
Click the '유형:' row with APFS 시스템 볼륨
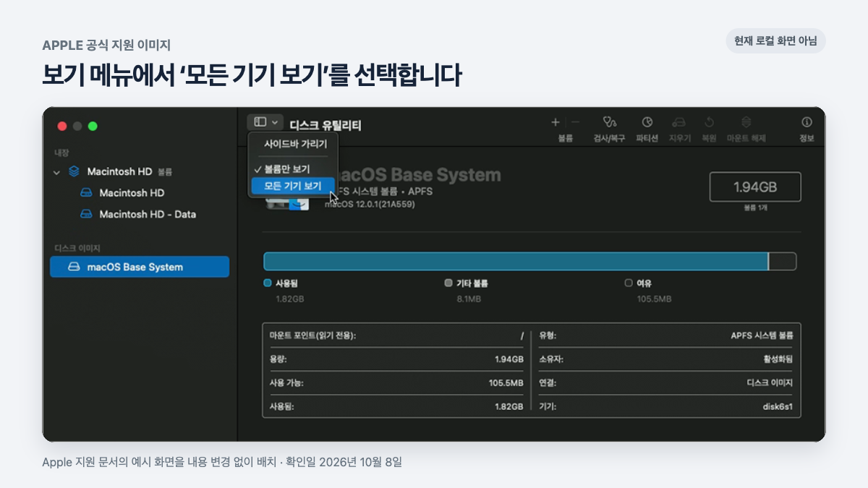pyautogui.click(x=666, y=335)
